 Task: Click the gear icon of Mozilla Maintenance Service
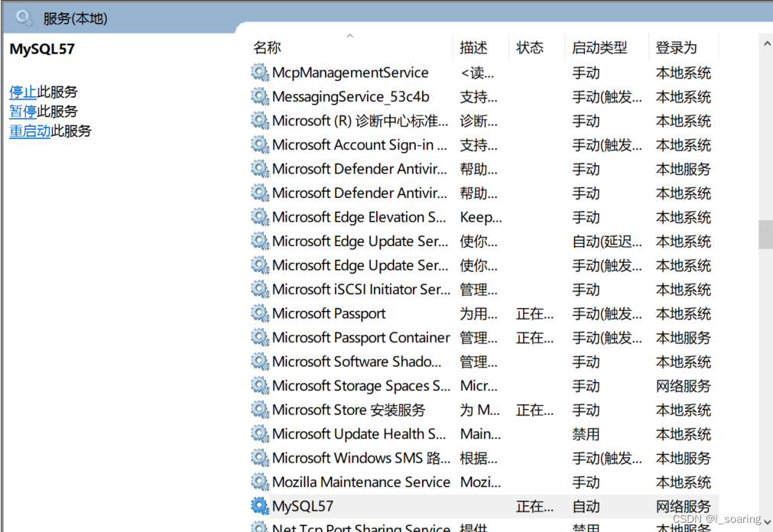pos(260,482)
